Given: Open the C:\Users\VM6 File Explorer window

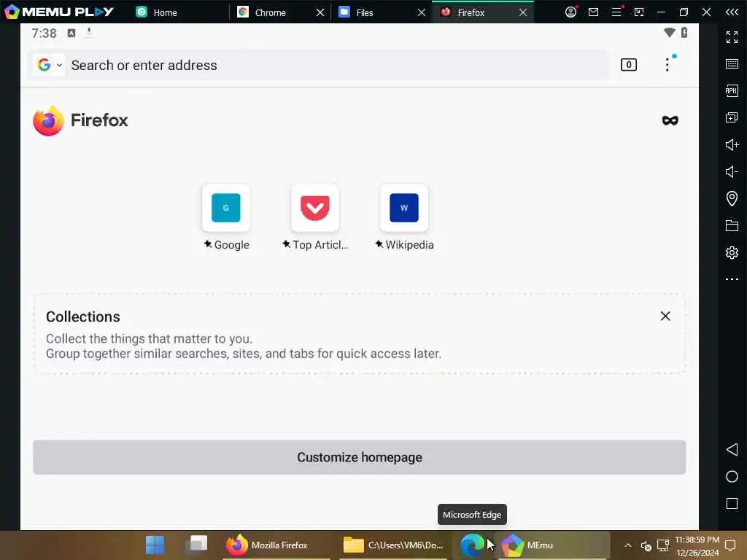Looking at the screenshot, I should [x=393, y=545].
